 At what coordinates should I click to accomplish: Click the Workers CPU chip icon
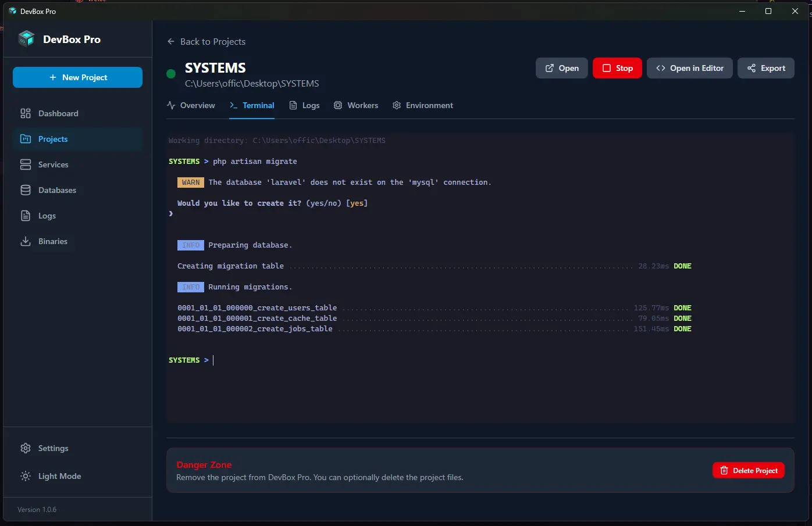pos(338,105)
